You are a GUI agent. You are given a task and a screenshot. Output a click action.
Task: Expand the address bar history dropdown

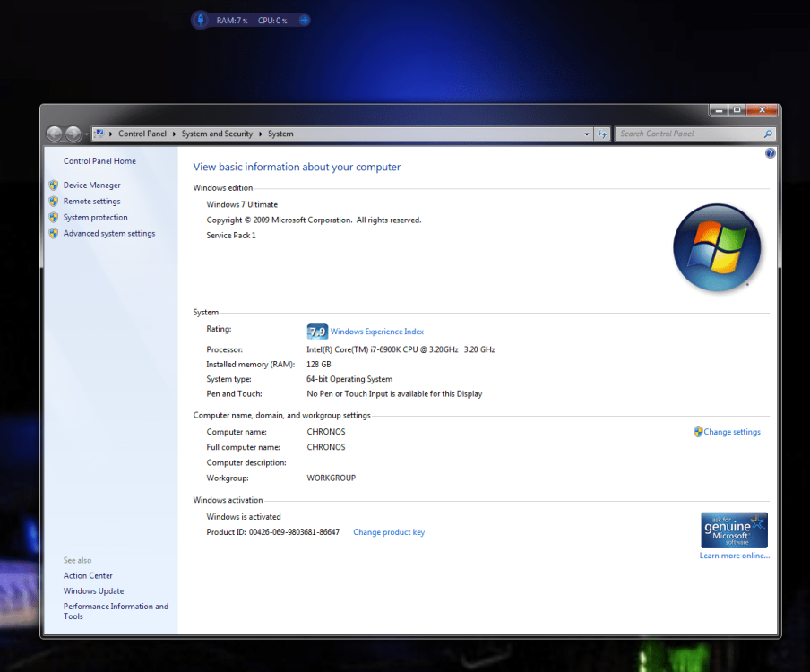[x=588, y=134]
